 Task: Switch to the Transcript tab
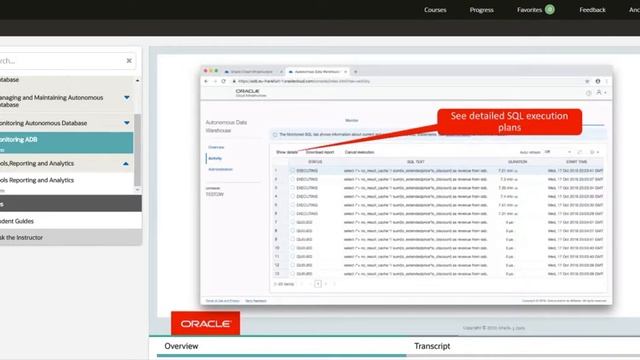coord(432,346)
